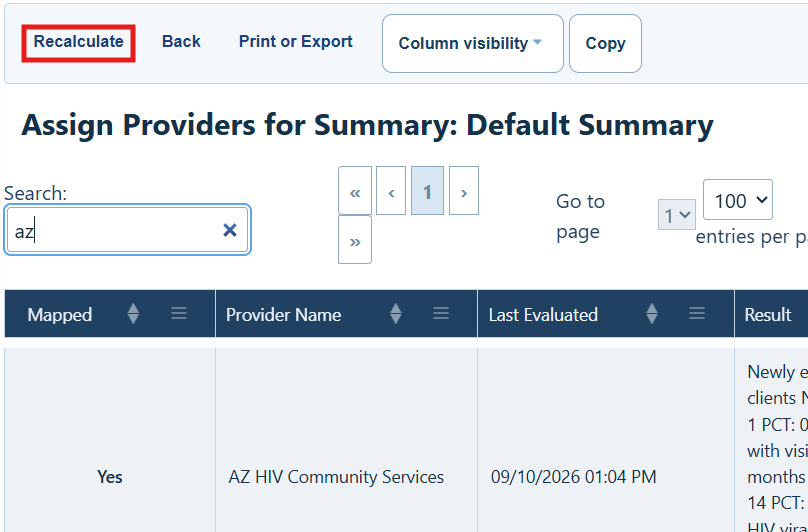This screenshot has height=532, width=808.
Task: Change the 100 entries per page dropdown
Action: click(737, 200)
